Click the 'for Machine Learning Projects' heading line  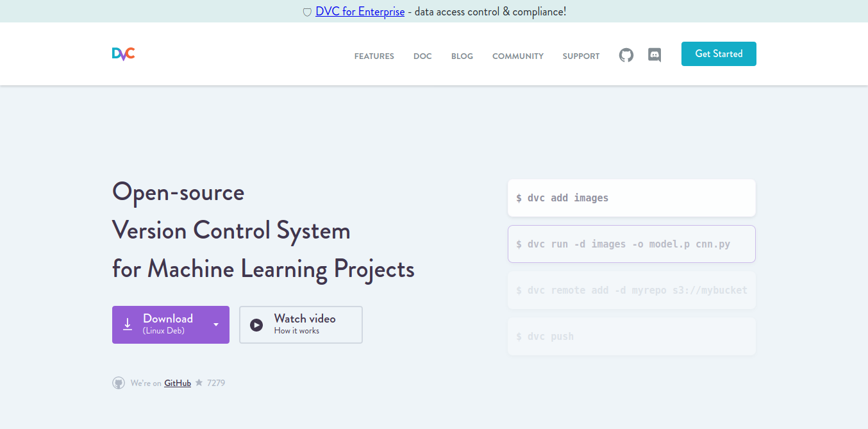263,269
